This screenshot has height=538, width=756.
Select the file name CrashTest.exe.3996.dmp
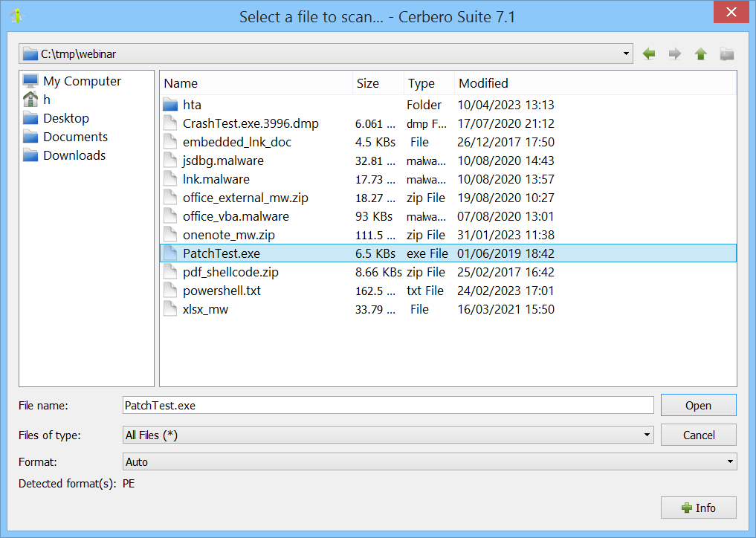(251, 123)
